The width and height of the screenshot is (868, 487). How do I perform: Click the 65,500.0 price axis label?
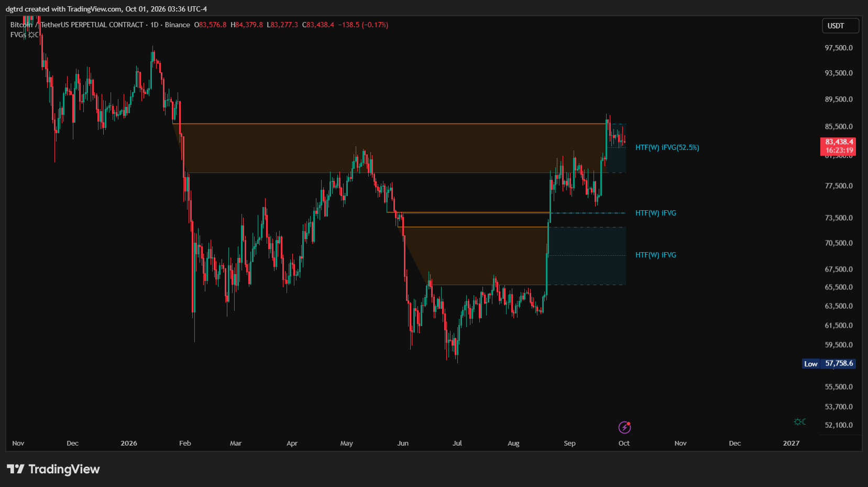point(839,287)
